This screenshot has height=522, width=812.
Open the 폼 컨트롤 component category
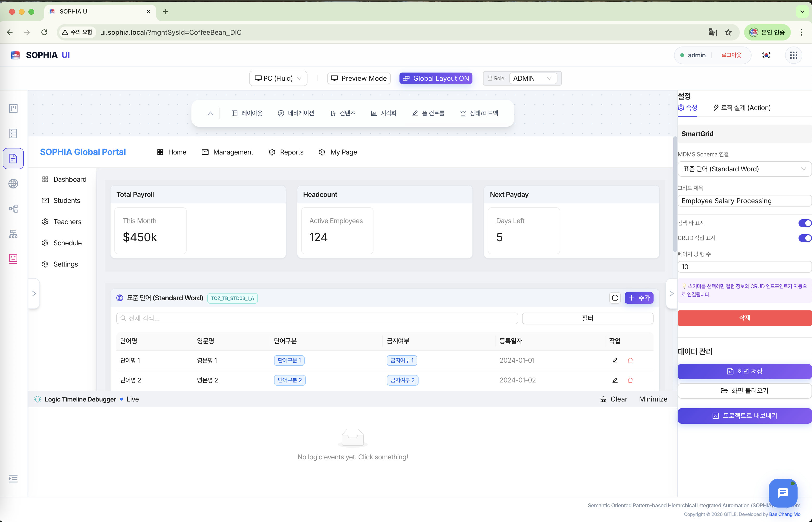click(428, 113)
